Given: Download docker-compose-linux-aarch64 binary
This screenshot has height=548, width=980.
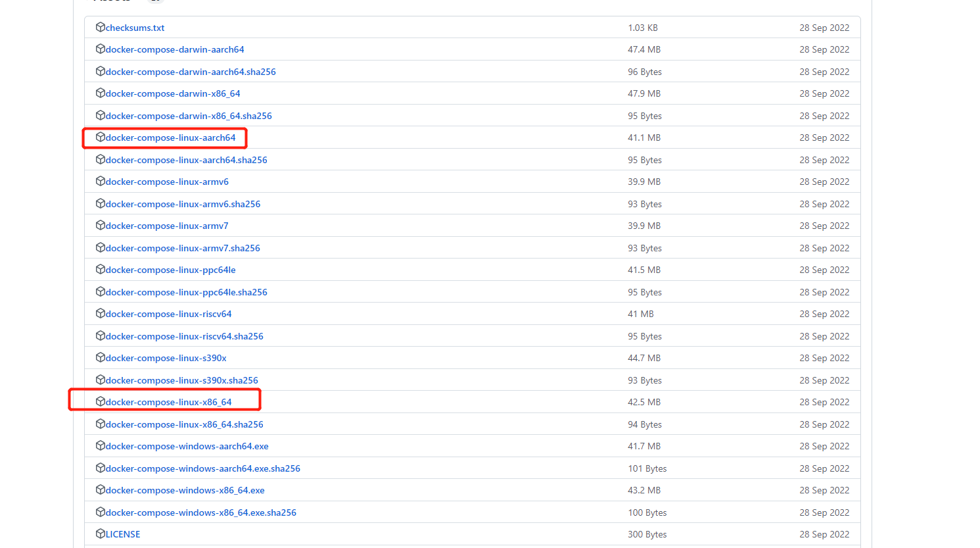Looking at the screenshot, I should [x=170, y=137].
